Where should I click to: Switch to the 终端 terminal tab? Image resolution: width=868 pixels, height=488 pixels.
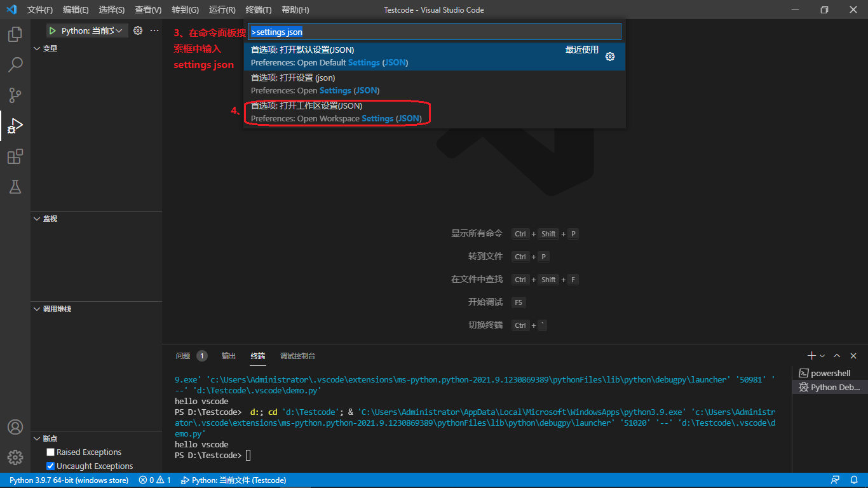(x=258, y=356)
